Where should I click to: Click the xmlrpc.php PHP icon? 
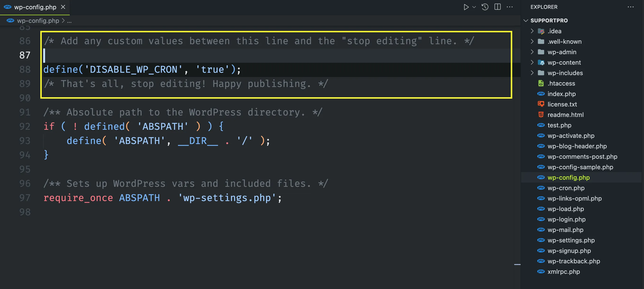pos(541,271)
